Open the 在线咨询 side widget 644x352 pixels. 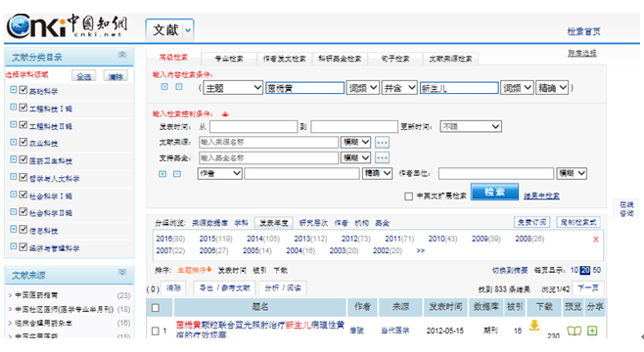[626, 209]
